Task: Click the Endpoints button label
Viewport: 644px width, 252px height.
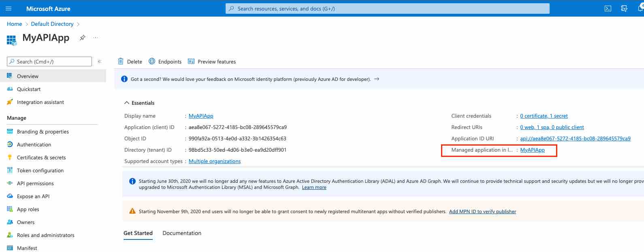Action: [x=170, y=61]
